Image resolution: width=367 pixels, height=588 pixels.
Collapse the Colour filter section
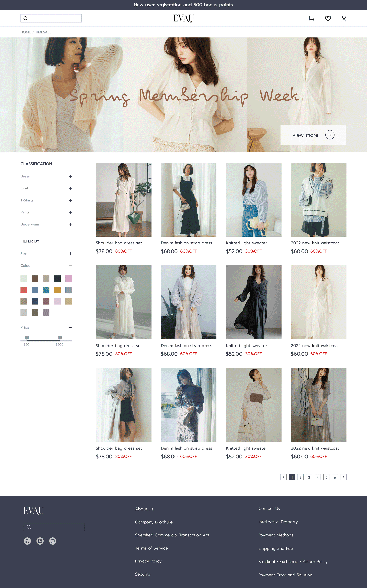tap(70, 266)
